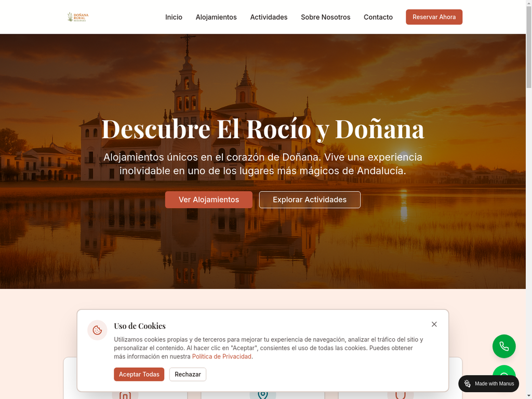Open the Alojamientos menu item
The height and width of the screenshot is (399, 532).
point(216,17)
